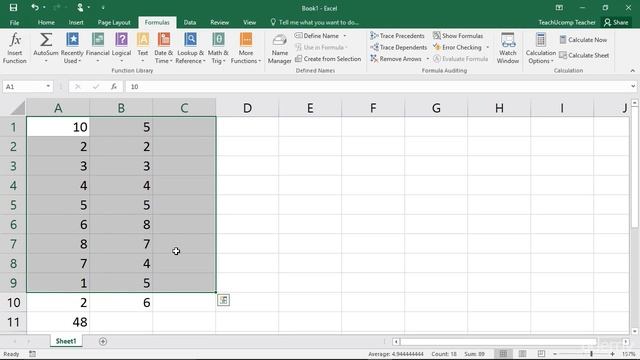Click Create from Selection
The image size is (640, 360).
click(x=328, y=59)
